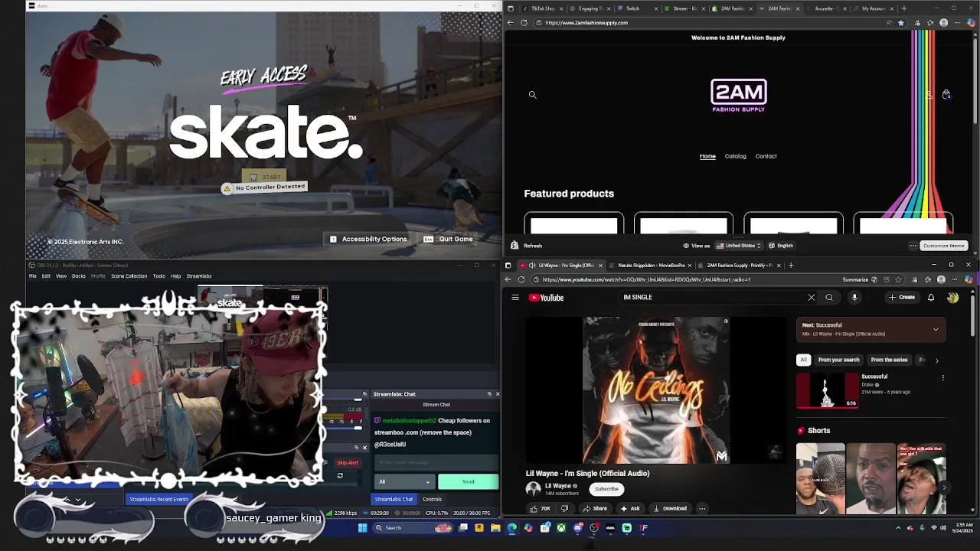
Task: Expand the Next: Successful mix queue
Action: coord(936,329)
